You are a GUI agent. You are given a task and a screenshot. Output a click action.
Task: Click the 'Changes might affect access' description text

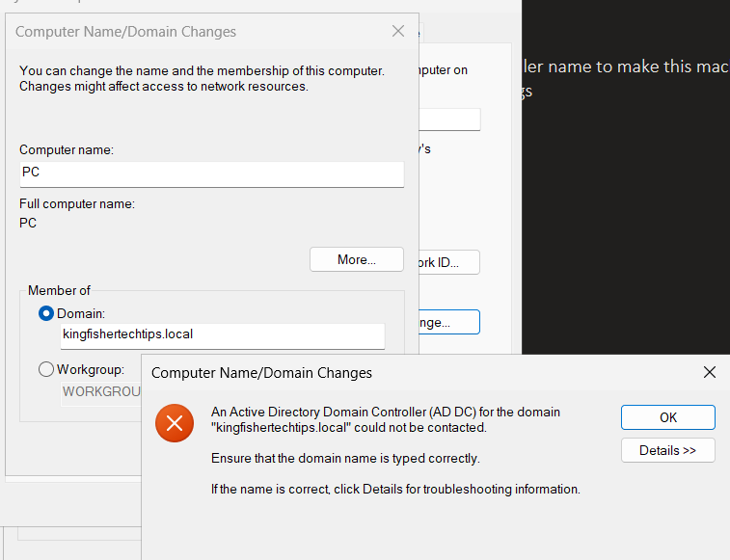click(x=163, y=87)
